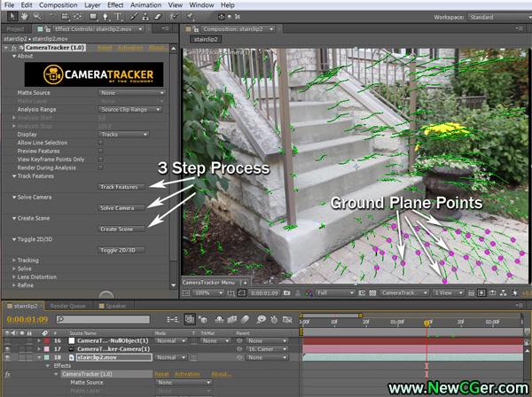
Task: Click the Reset link in Effect Controls
Action: 105,48
